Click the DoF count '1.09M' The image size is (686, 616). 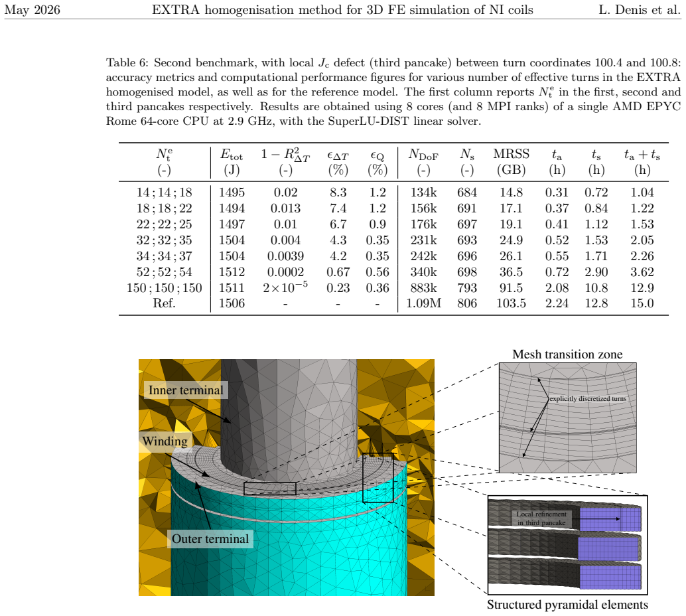coord(423,303)
